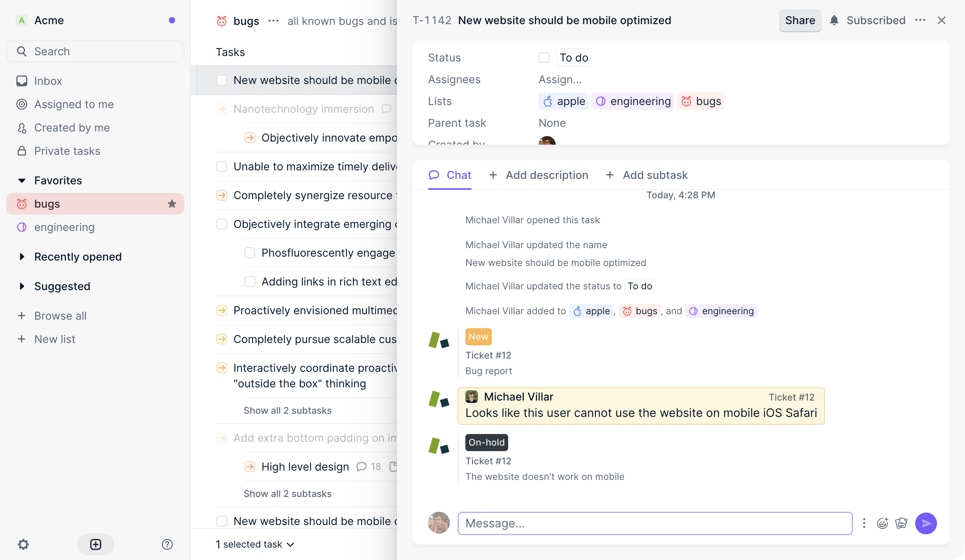
Task: Click the bell Subscribed icon
Action: (x=834, y=20)
